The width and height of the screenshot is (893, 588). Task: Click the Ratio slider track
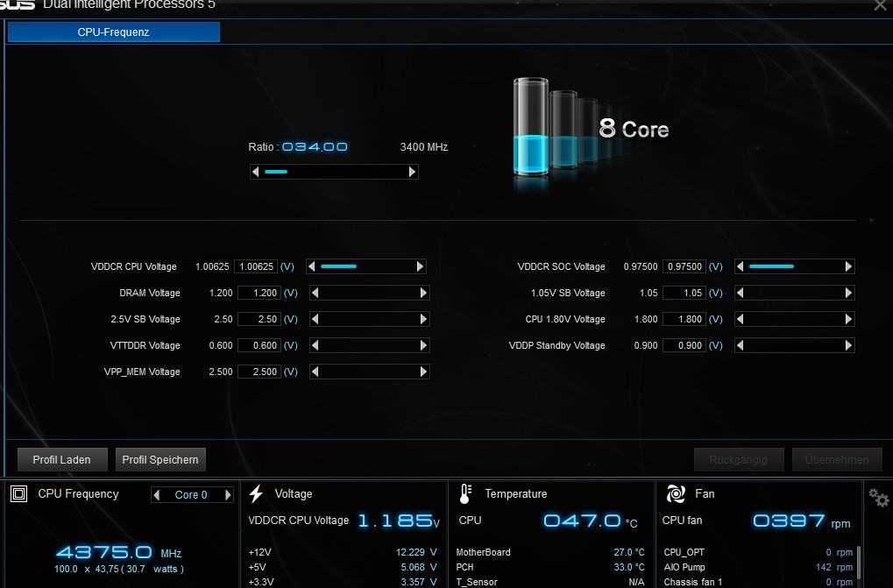334,172
